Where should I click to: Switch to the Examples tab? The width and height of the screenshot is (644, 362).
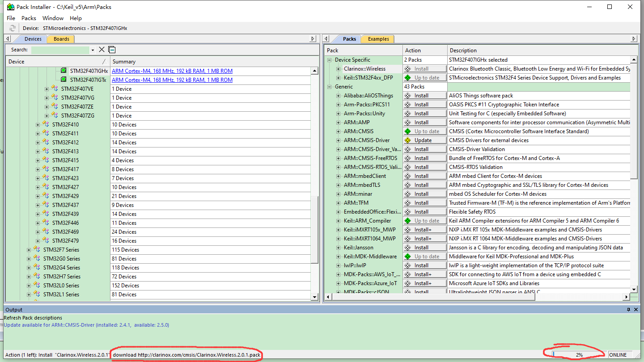pyautogui.click(x=378, y=39)
